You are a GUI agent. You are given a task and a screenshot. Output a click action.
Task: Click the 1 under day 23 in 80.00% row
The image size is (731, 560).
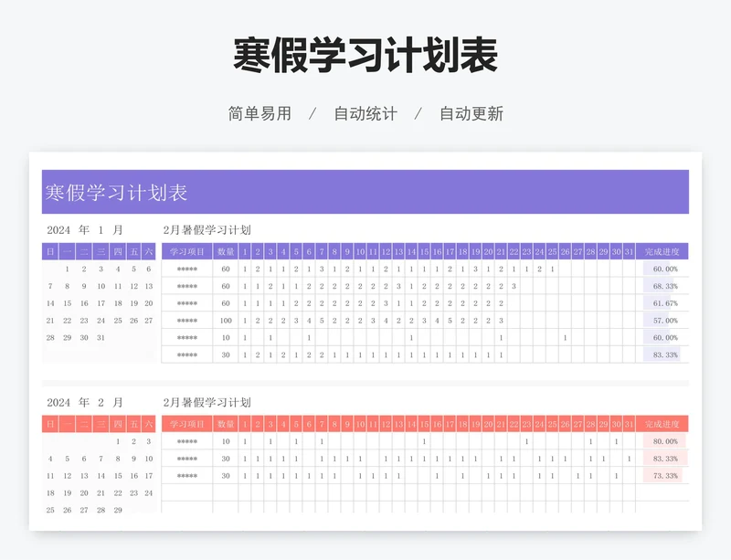coord(526,441)
